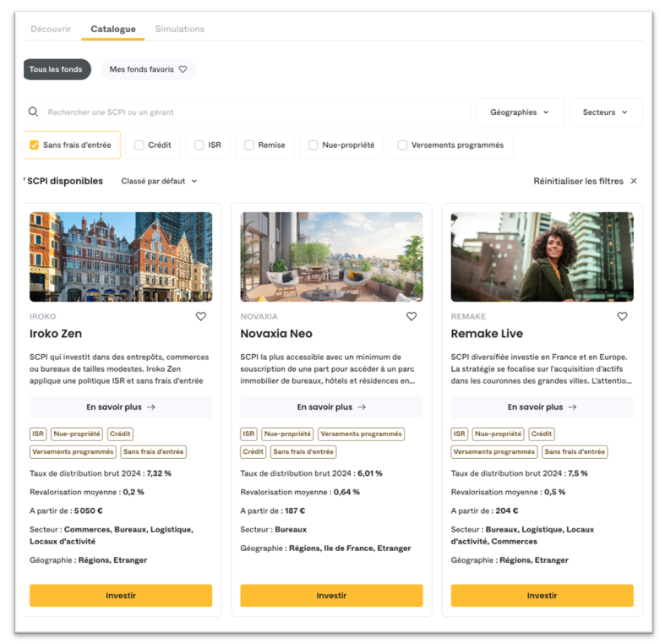Click Crédit tag on Iroko Zen card
This screenshot has height=644, width=665.
click(120, 434)
